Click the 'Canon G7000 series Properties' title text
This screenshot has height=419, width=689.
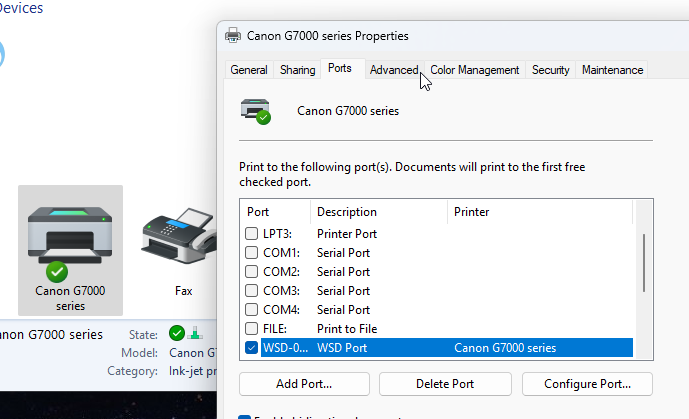pyautogui.click(x=327, y=36)
